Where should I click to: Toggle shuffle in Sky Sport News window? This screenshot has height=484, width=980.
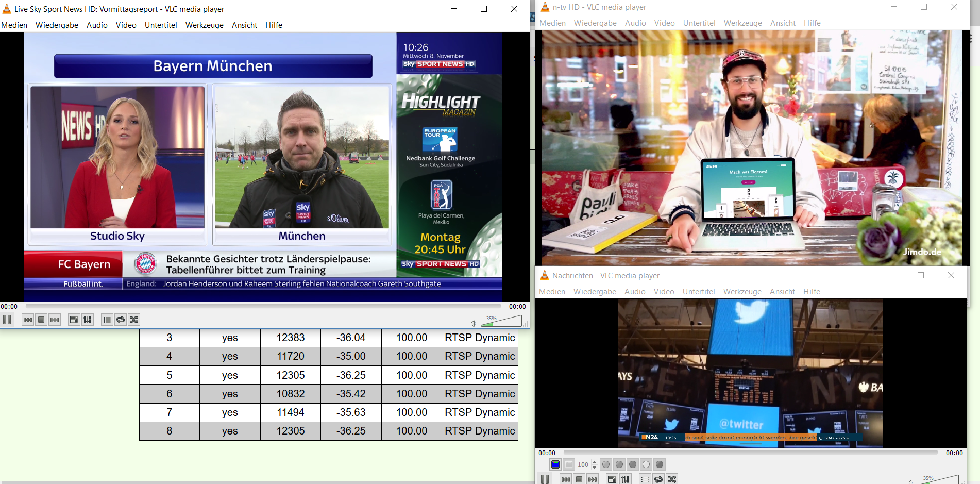pyautogui.click(x=134, y=320)
